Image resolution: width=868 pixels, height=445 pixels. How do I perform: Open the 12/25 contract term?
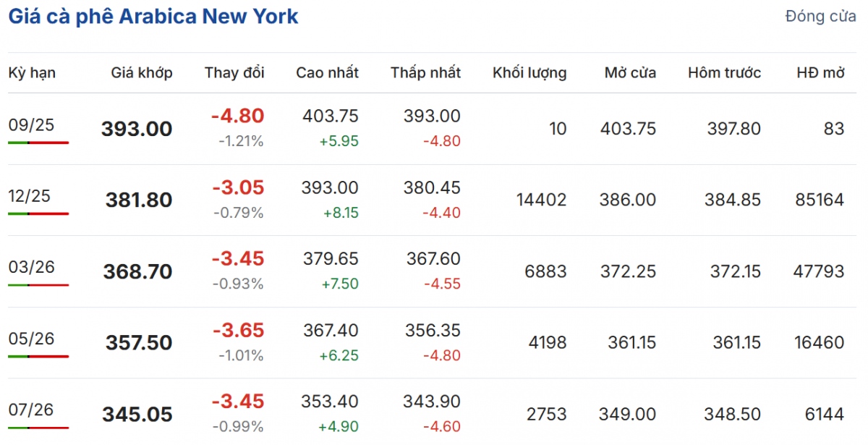click(x=30, y=196)
